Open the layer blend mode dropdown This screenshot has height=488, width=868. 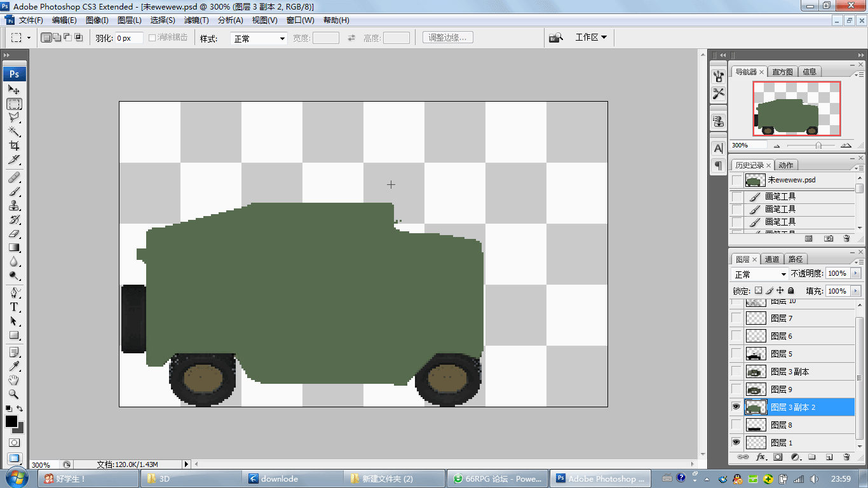(x=760, y=274)
